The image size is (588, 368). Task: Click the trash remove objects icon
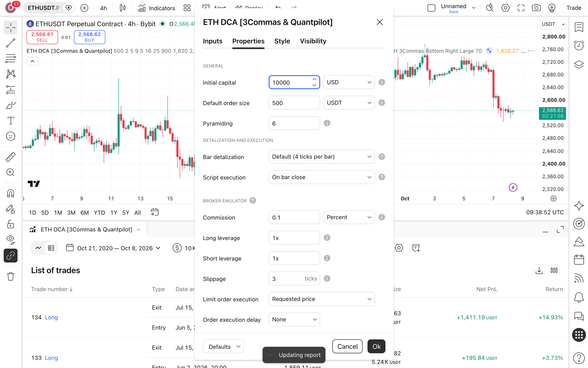coord(10,276)
